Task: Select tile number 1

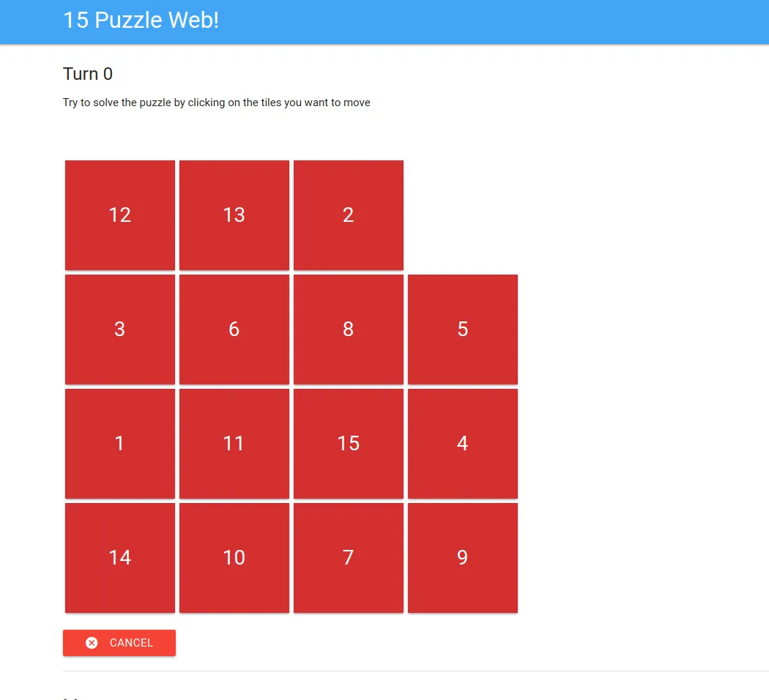Action: point(120,444)
